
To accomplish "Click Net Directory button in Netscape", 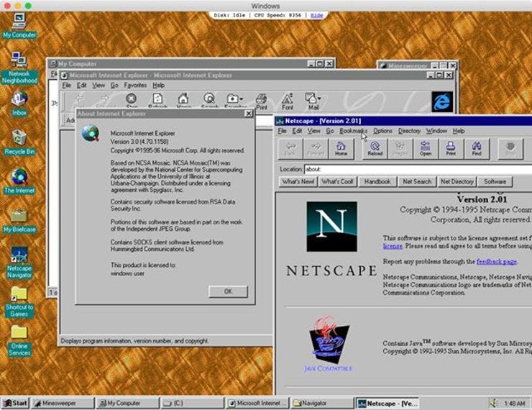I will tap(457, 182).
